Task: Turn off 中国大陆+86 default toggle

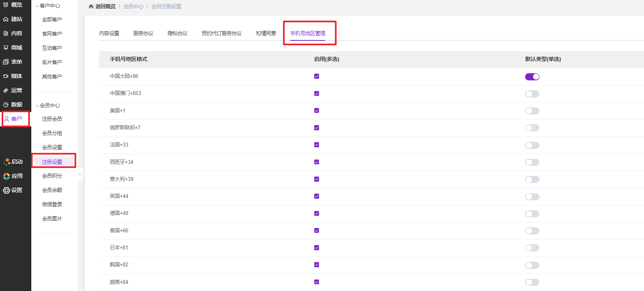Action: [532, 77]
